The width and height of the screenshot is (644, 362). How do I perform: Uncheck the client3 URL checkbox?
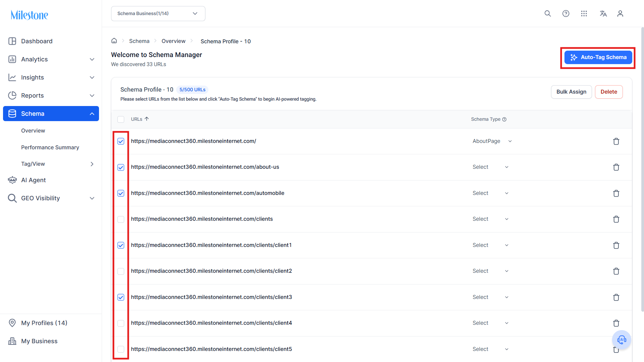coord(121,297)
